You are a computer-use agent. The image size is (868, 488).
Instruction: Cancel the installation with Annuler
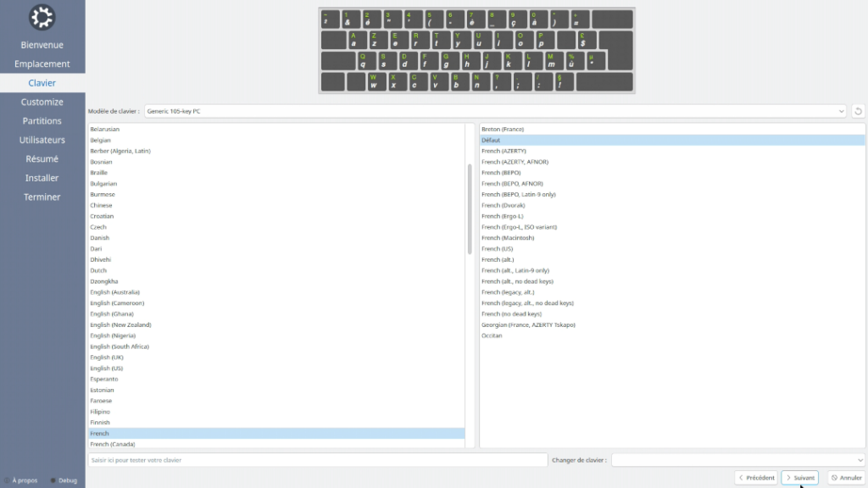pos(845,478)
